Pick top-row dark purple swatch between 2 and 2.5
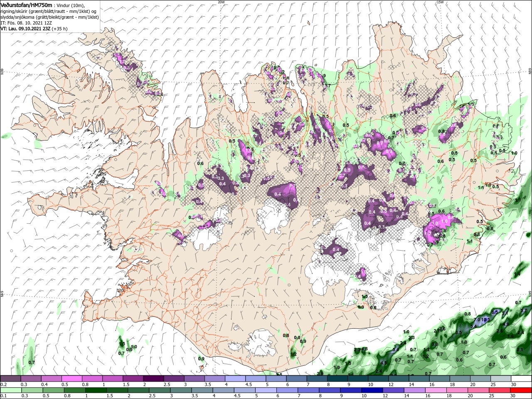This screenshot has width=532, height=399. tap(153, 379)
